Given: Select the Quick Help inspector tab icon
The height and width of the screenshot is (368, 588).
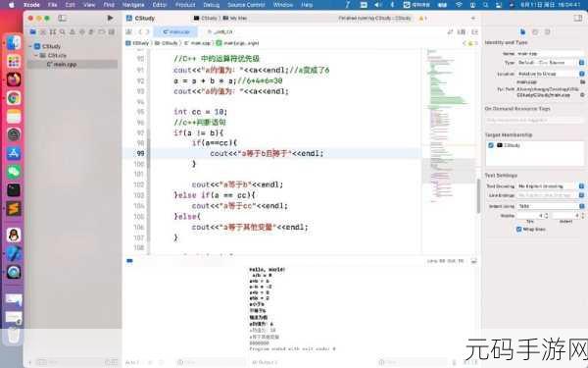Looking at the screenshot, I should 548,32.
